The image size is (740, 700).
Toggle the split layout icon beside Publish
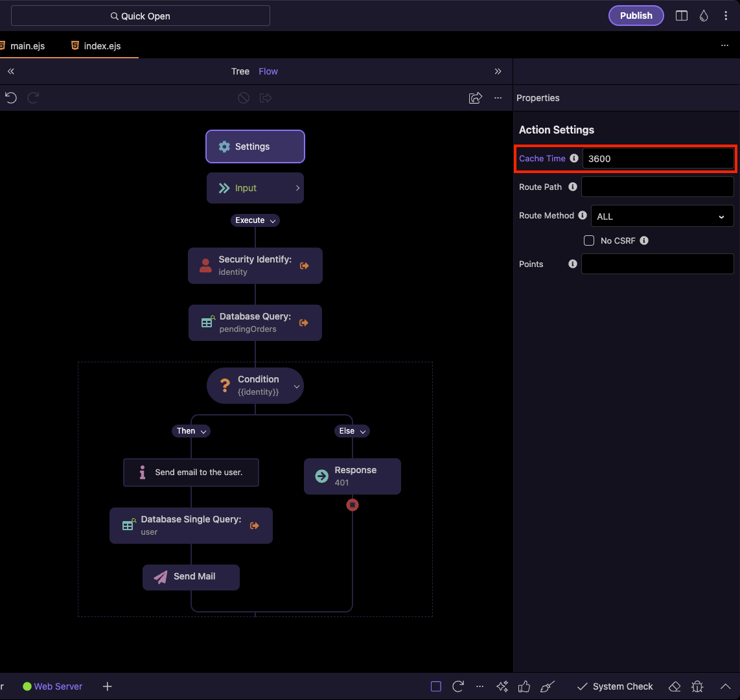[x=681, y=16]
